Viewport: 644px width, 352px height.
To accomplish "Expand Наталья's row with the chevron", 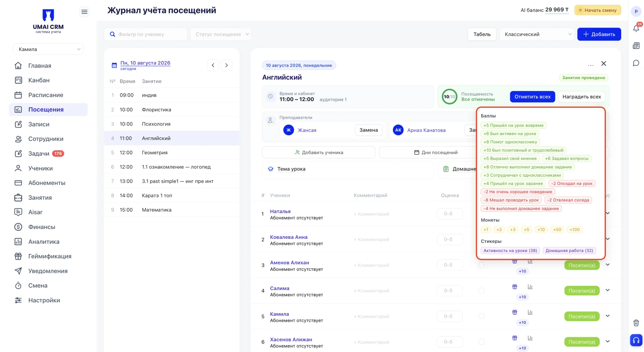I will click(607, 213).
